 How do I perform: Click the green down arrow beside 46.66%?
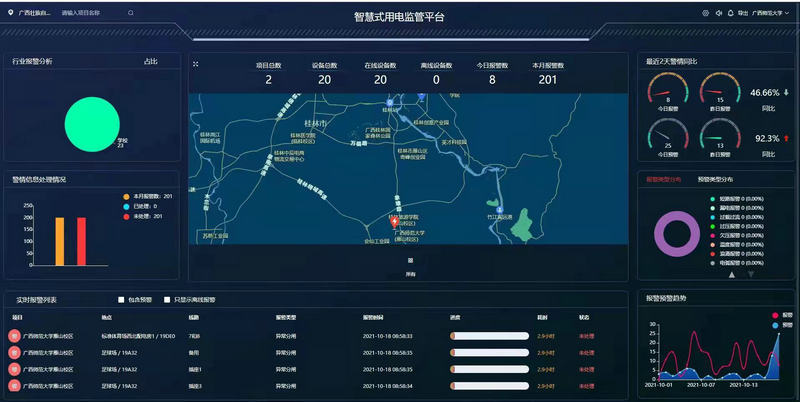(x=786, y=92)
